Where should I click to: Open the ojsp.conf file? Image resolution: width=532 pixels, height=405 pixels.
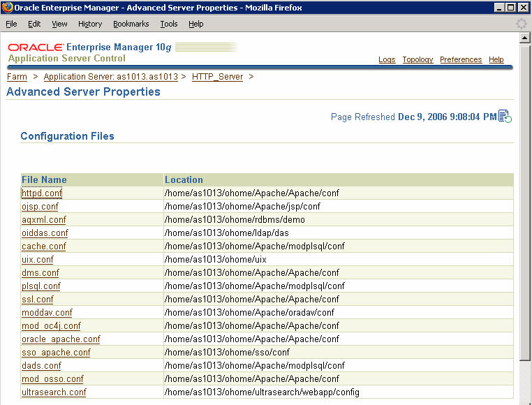(x=40, y=207)
